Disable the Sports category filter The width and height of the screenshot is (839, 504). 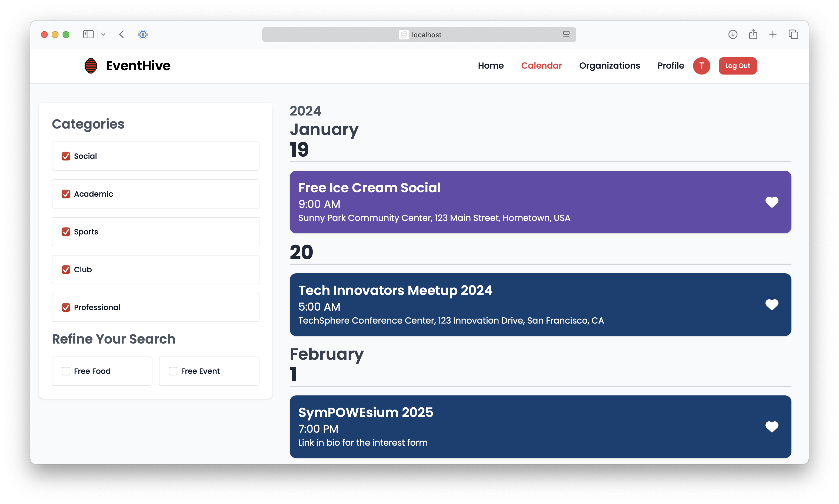[x=66, y=232]
